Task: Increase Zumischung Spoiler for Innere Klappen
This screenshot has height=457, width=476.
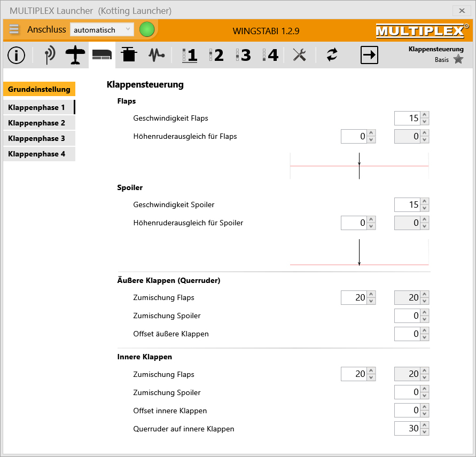Action: (x=425, y=389)
